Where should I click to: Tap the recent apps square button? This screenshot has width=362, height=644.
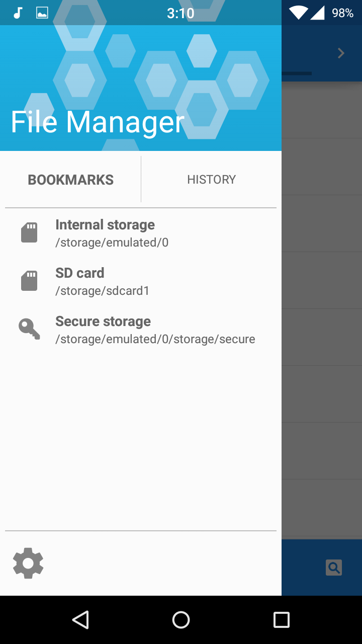click(282, 620)
